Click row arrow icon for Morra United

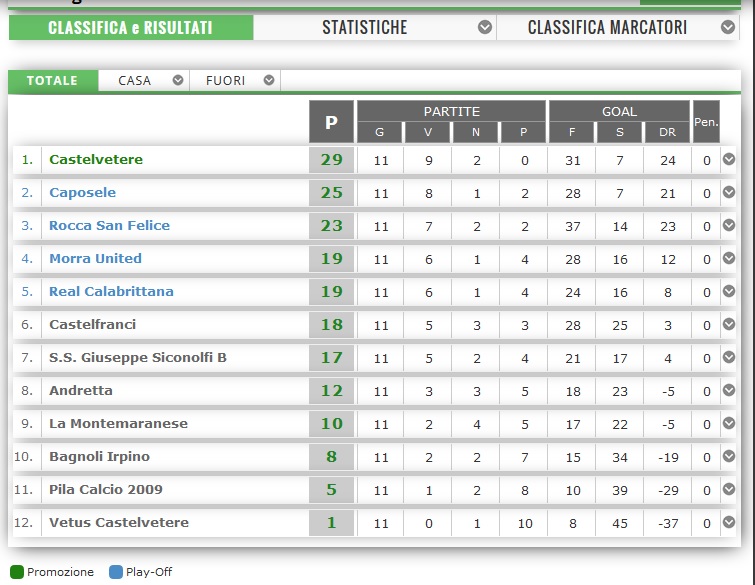729,258
